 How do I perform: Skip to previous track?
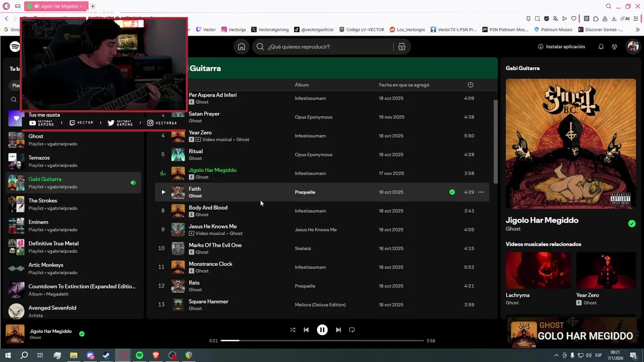[306, 330]
